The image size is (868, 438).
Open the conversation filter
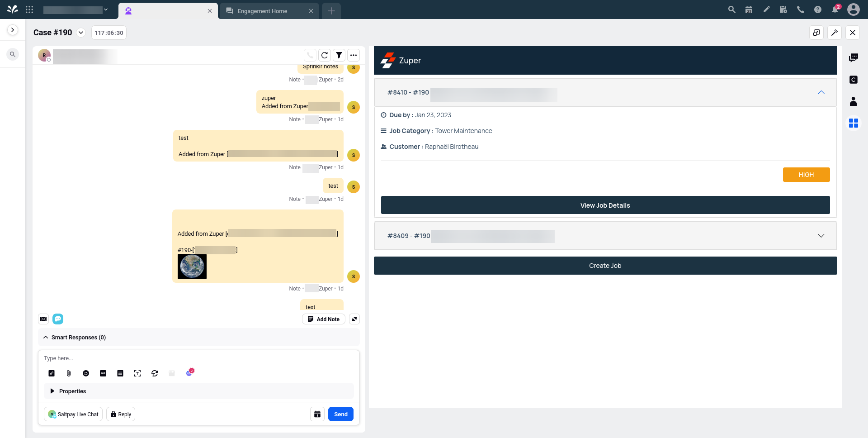pyautogui.click(x=339, y=55)
